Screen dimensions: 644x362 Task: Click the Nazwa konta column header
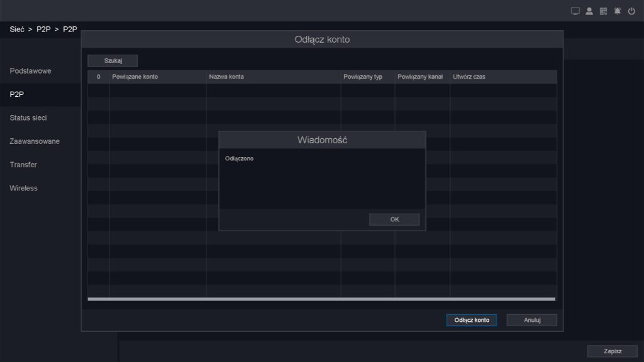[x=226, y=77]
